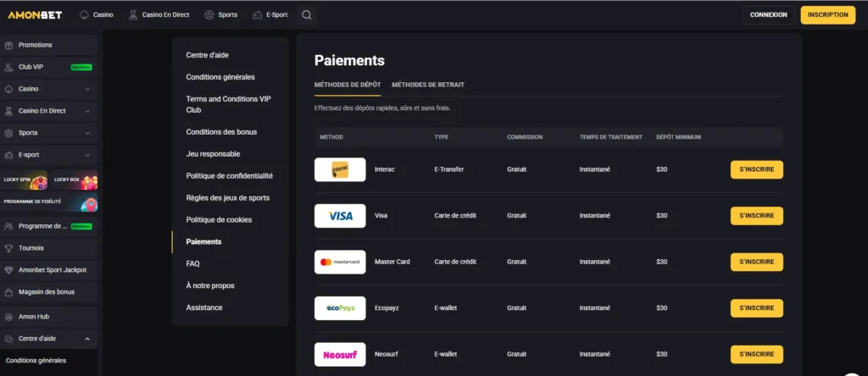Click S'inscrire for Interac

click(757, 169)
